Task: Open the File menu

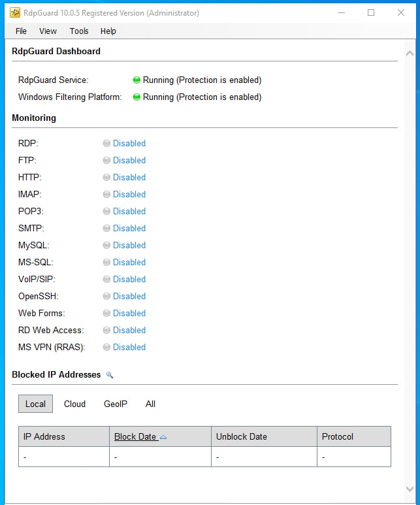Action: [21, 31]
